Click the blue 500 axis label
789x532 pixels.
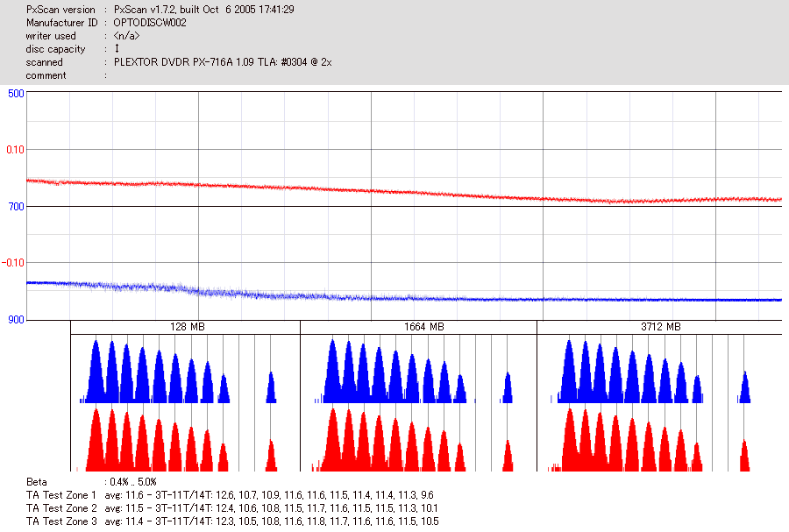(16, 94)
